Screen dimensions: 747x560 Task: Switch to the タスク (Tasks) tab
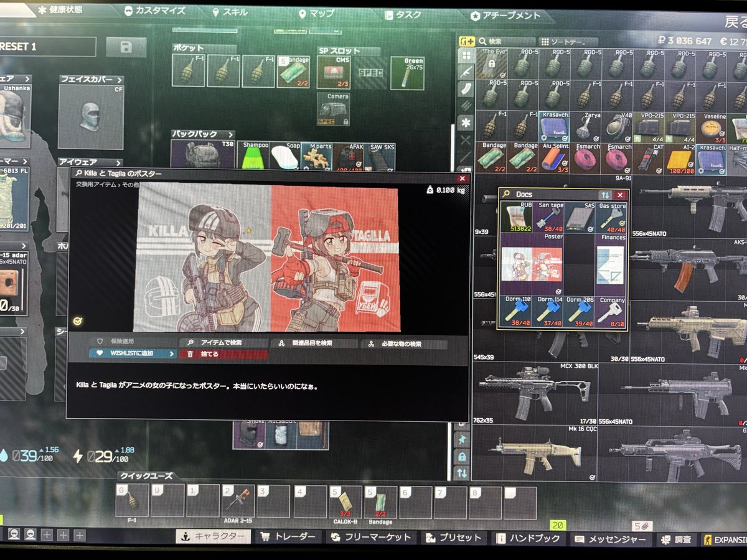[403, 14]
